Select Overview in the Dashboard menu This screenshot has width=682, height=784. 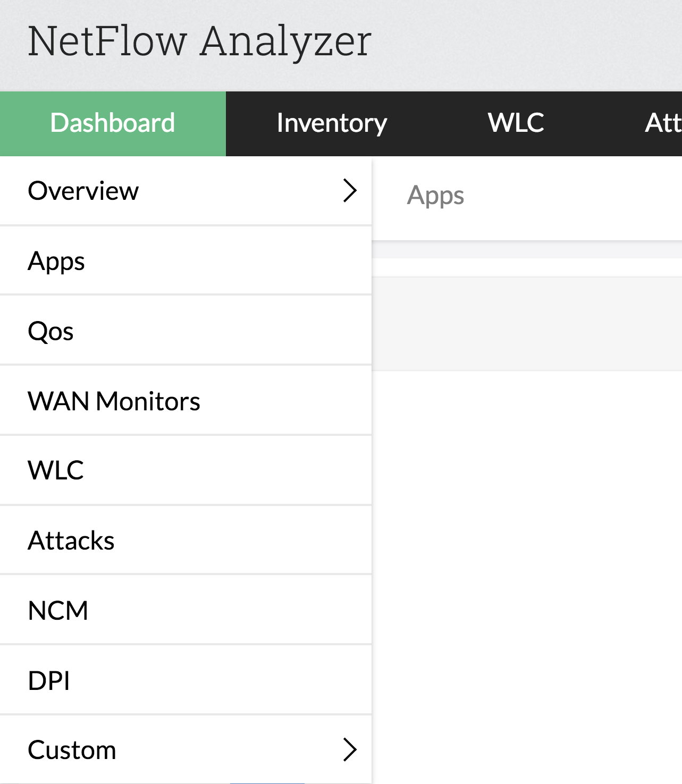(x=186, y=191)
